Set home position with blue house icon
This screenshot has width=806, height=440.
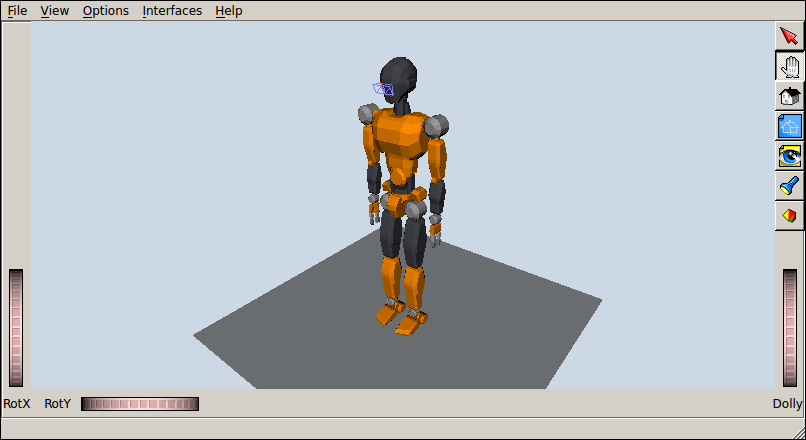pyautogui.click(x=789, y=125)
